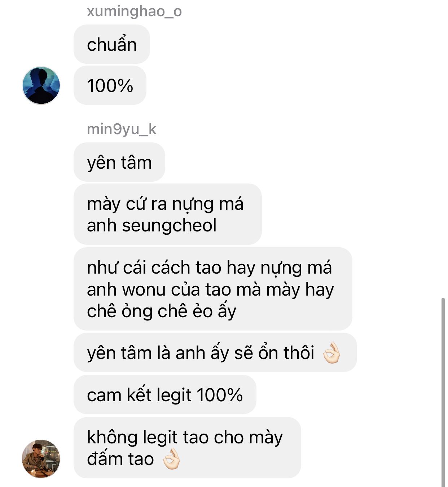Tap the "không legit tao cho mày" message
448x487 pixels.
click(187, 448)
